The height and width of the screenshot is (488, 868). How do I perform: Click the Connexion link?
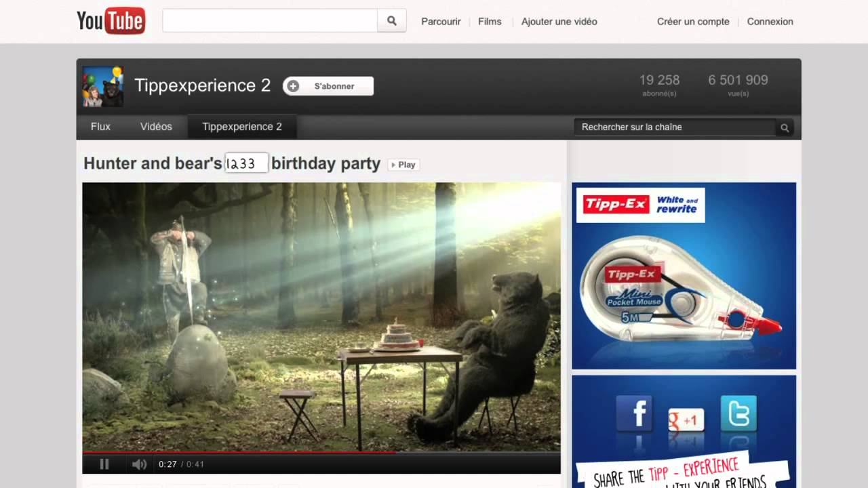click(x=770, y=22)
